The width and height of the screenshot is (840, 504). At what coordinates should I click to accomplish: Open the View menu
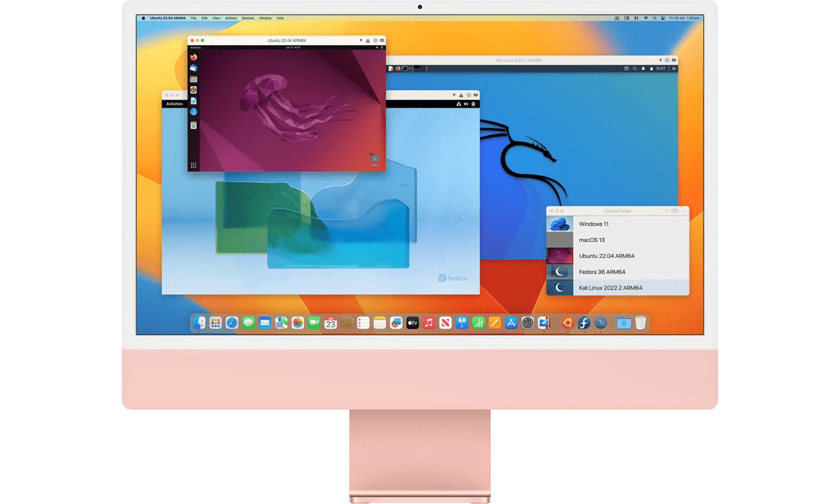(216, 17)
